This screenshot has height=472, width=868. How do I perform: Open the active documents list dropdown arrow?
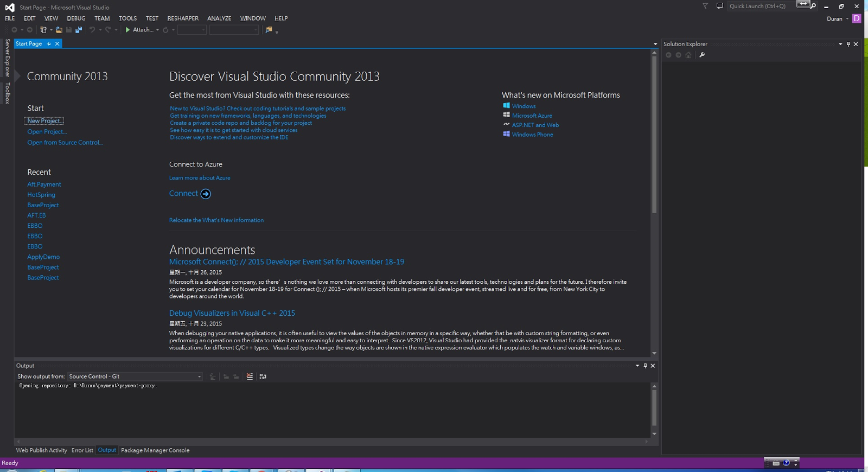point(655,44)
